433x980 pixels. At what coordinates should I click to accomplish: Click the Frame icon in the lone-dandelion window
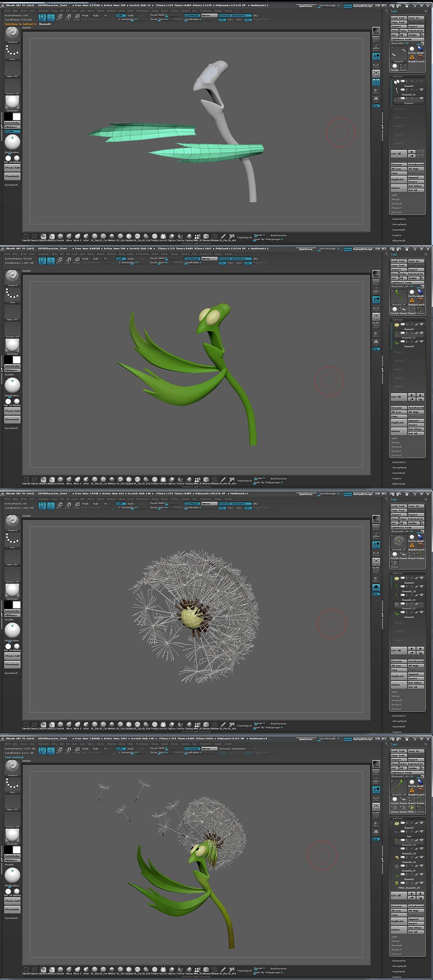(x=376, y=562)
